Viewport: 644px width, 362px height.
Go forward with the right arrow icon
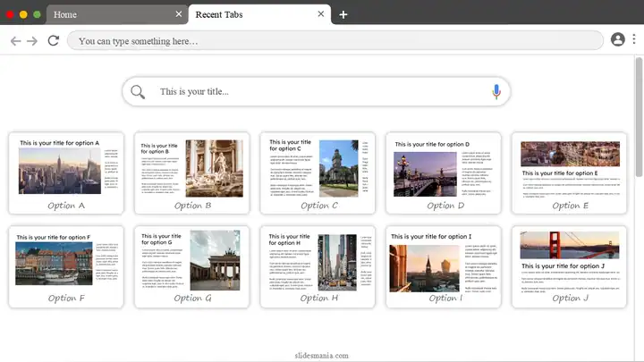click(32, 41)
